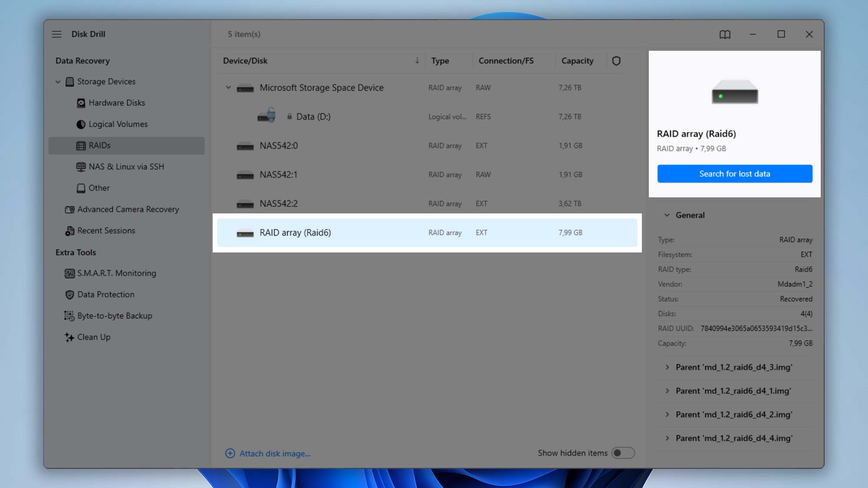
Task: Select the Data (D:) volume row
Action: [x=427, y=117]
